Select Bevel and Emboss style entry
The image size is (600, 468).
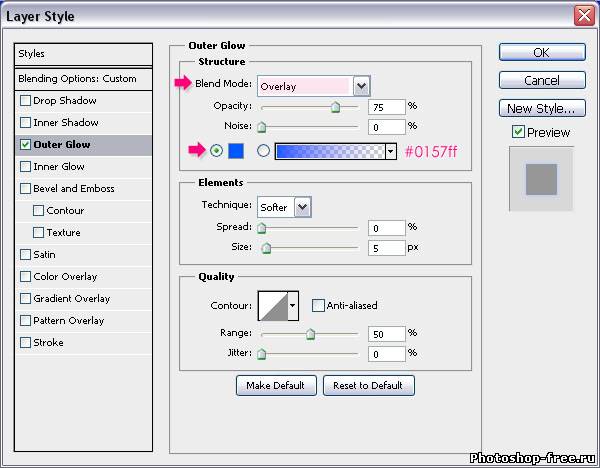point(74,189)
